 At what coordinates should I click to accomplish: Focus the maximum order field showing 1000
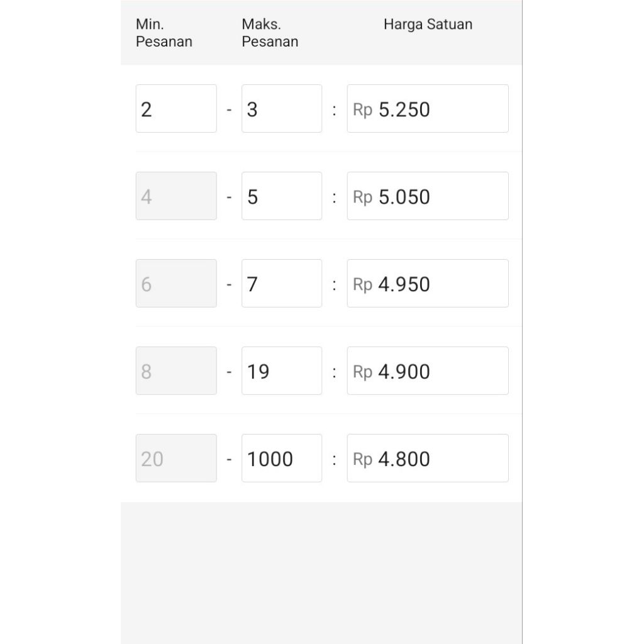coord(281,458)
